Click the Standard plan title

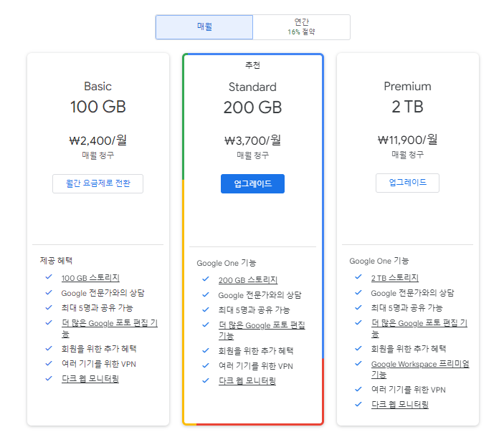tap(252, 87)
